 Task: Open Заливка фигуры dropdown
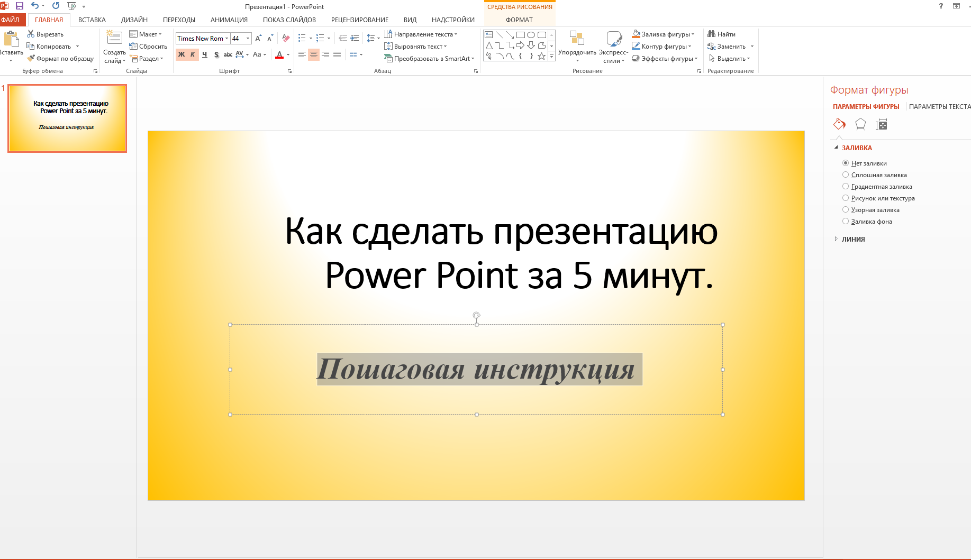663,34
